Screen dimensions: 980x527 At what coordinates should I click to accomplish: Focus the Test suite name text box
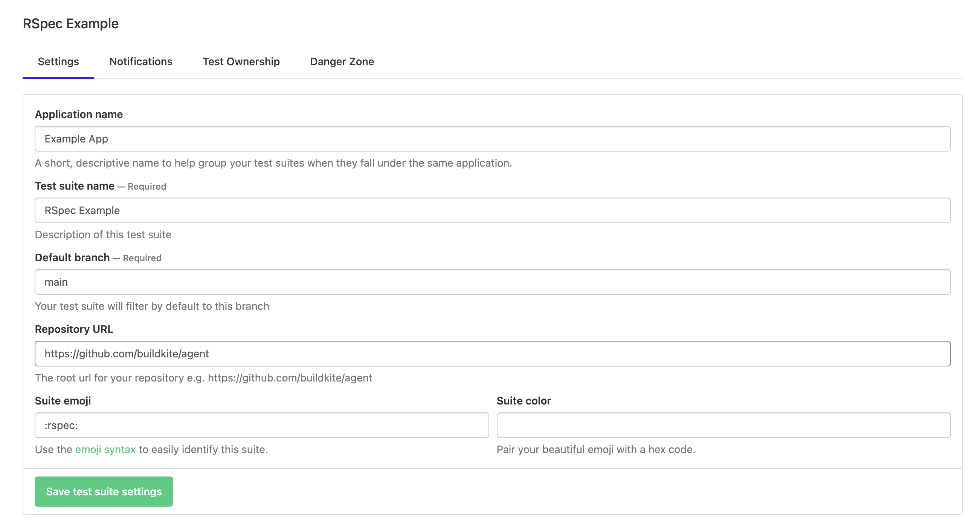pos(493,211)
